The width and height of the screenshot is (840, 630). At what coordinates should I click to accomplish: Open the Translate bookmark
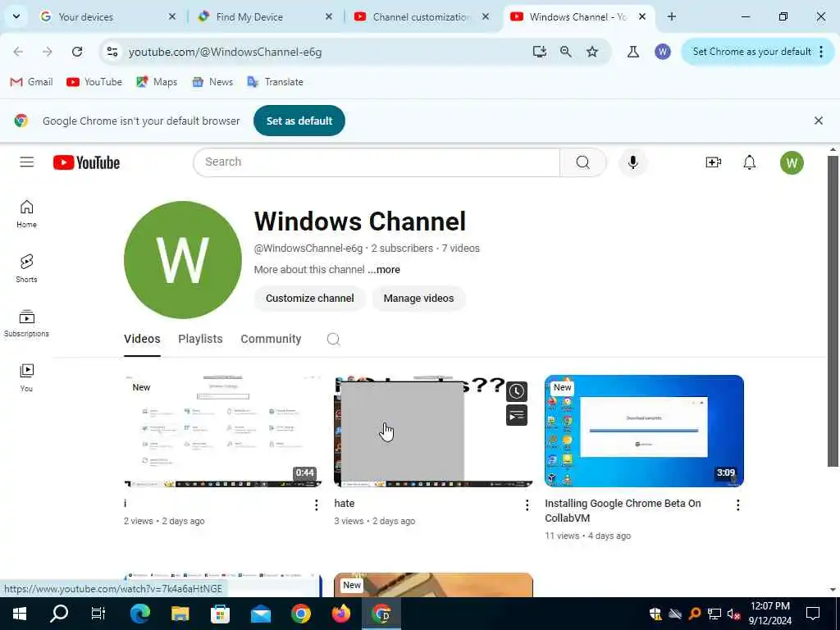coord(276,82)
